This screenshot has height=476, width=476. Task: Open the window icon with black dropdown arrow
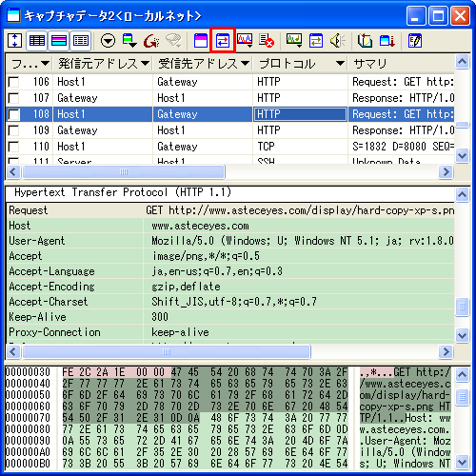pyautogui.click(x=129, y=41)
